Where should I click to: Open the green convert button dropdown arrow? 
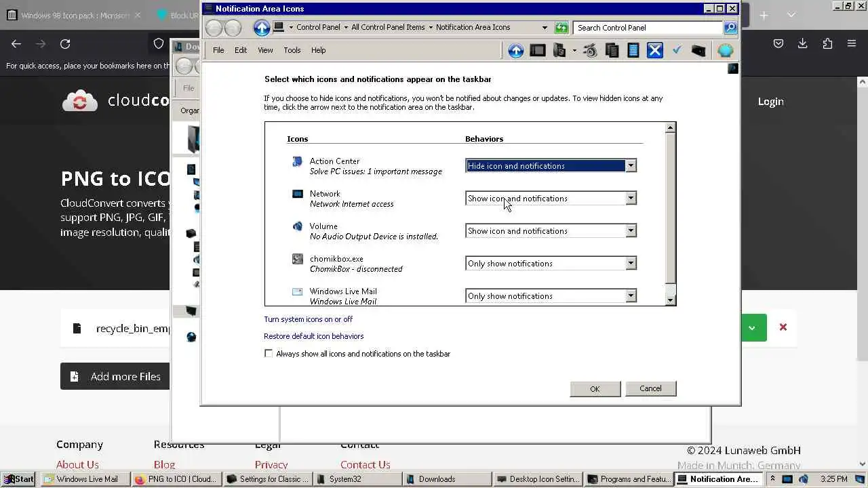[x=752, y=327]
